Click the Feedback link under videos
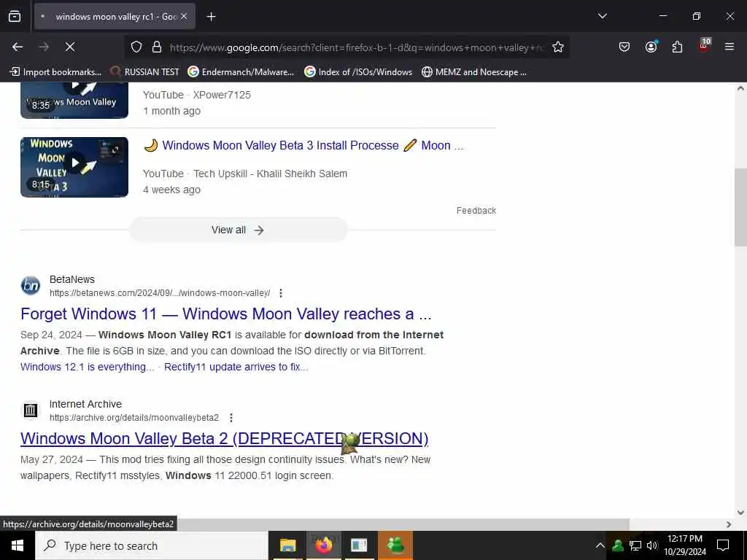The image size is (747, 560). [476, 211]
